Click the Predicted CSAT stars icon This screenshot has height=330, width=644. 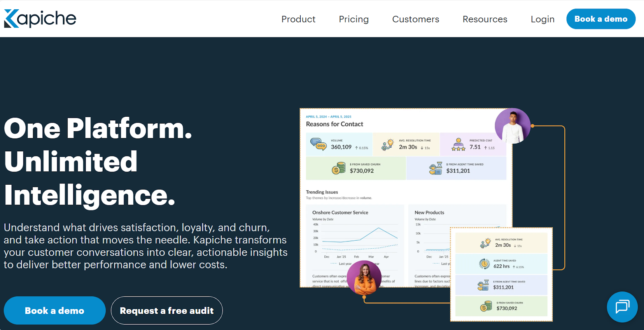click(458, 144)
